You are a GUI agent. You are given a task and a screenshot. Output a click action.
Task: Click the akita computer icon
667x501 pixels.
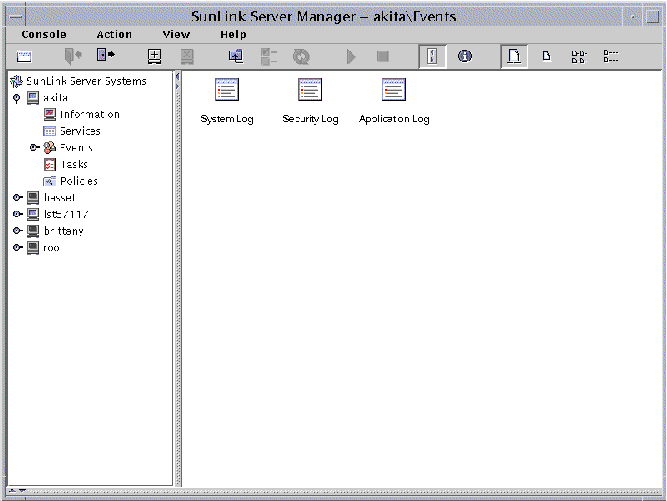pyautogui.click(x=33, y=98)
